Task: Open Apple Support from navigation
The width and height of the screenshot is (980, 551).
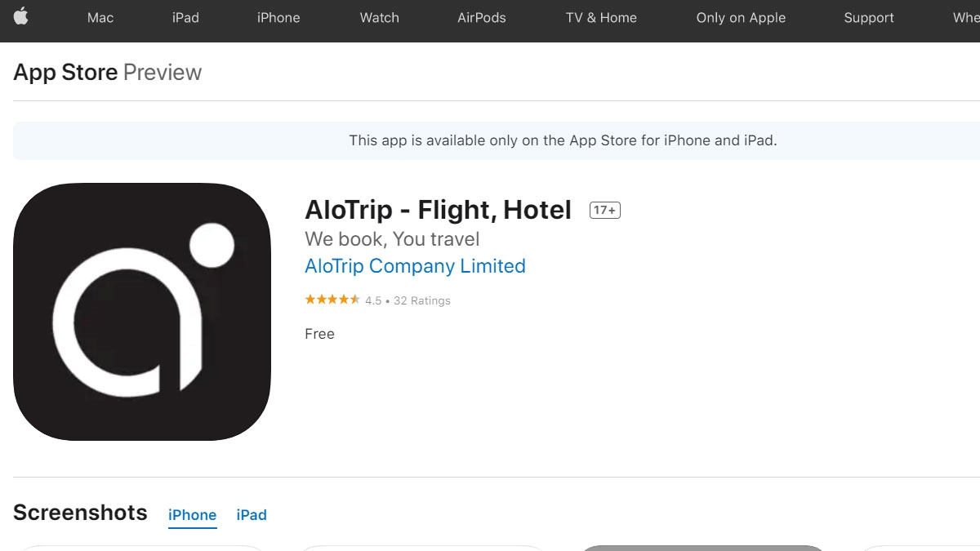Action: coord(868,17)
